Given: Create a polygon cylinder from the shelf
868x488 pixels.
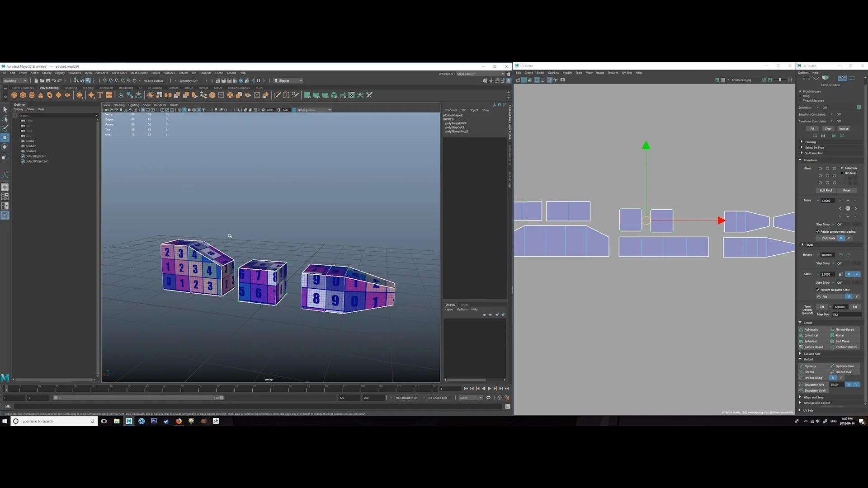Looking at the screenshot, I should [32, 95].
